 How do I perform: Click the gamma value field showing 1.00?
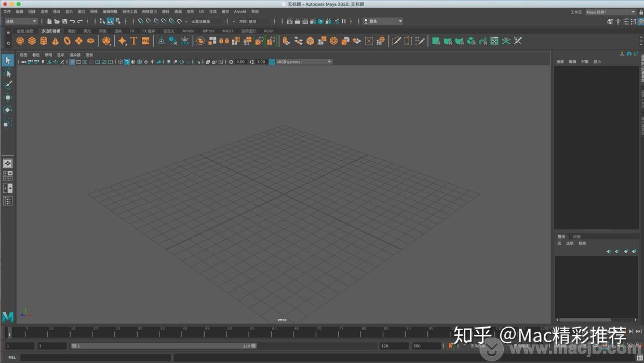[x=261, y=61]
